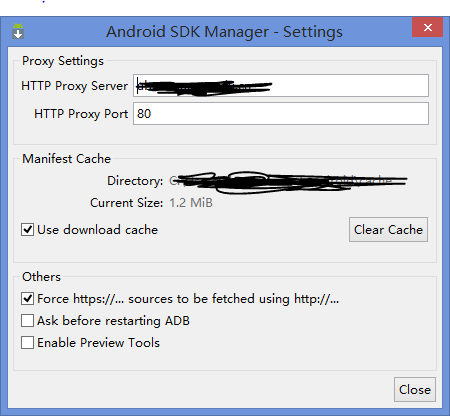Focus the HTTP Proxy Server input field

pyautogui.click(x=281, y=86)
